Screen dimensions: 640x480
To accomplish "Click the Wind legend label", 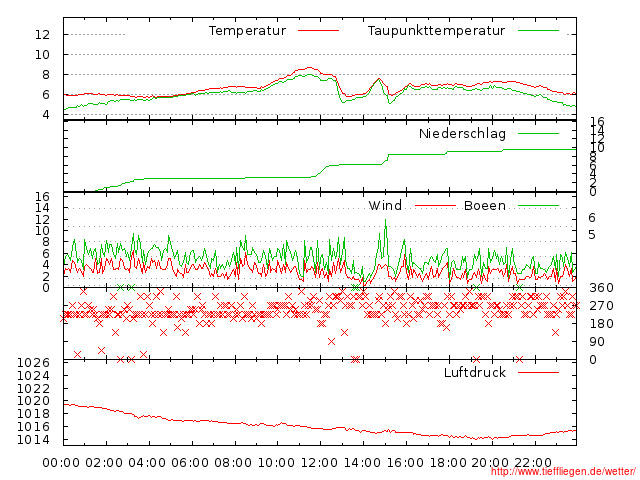I will coord(385,205).
